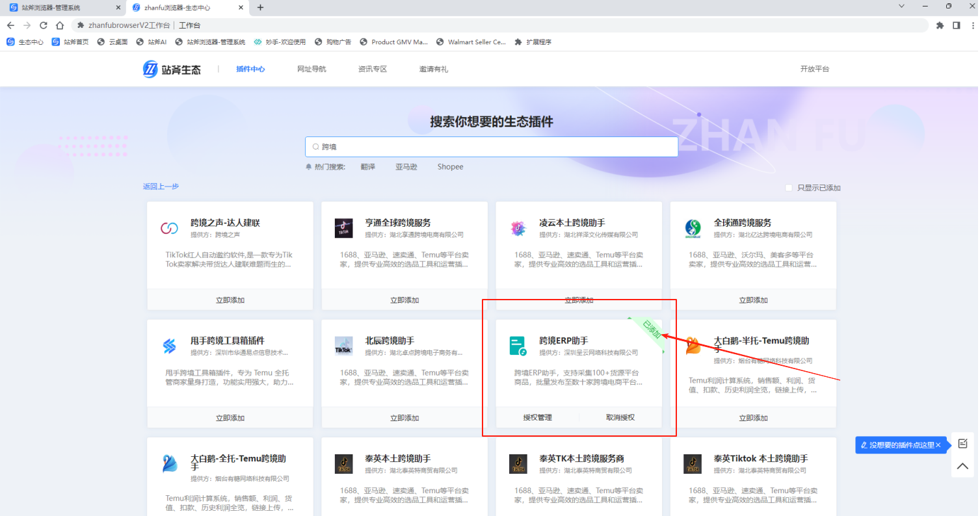The height and width of the screenshot is (516, 980).
Task: Open the feedback form edit icon
Action: [x=962, y=443]
